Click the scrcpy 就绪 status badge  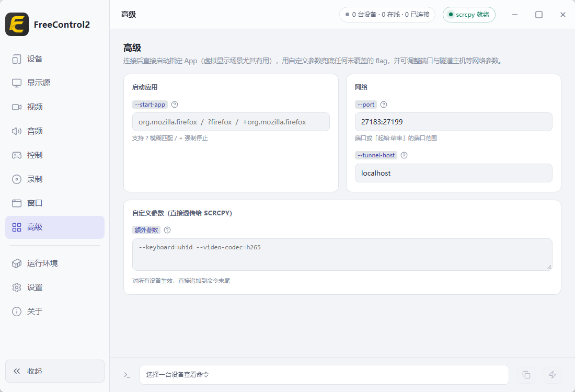[x=469, y=15]
